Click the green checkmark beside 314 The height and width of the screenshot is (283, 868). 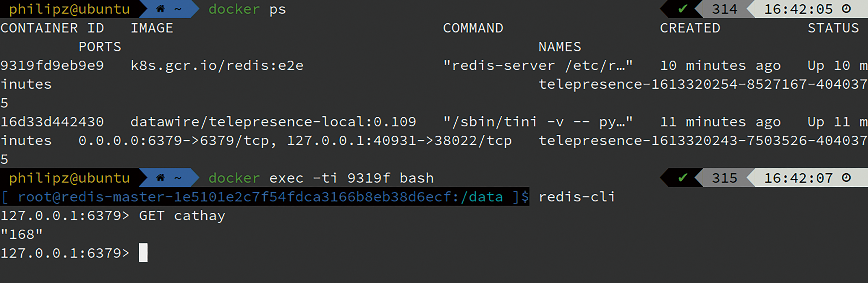tap(683, 9)
